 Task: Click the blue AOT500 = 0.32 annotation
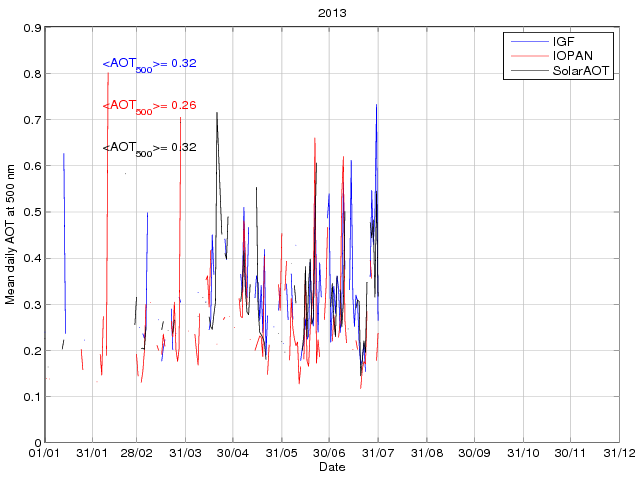click(x=149, y=64)
